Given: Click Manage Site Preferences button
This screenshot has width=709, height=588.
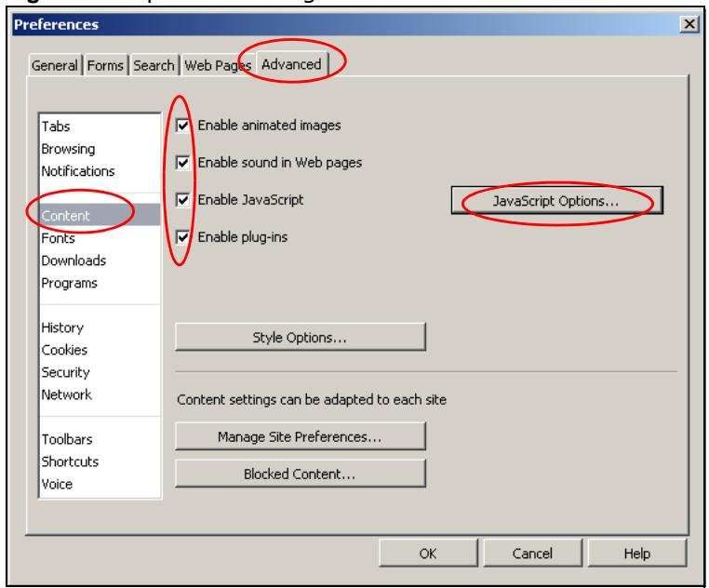Looking at the screenshot, I should pyautogui.click(x=301, y=436).
